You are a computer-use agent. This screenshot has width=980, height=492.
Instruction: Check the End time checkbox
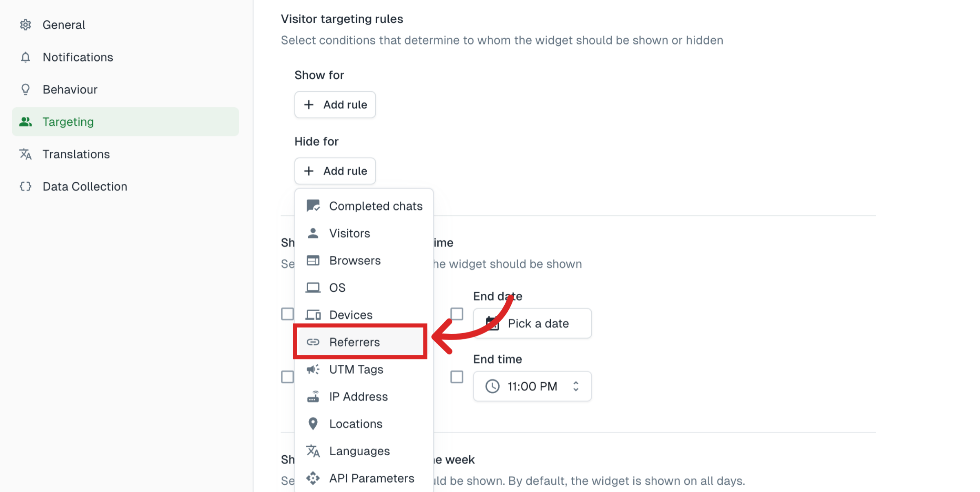457,377
